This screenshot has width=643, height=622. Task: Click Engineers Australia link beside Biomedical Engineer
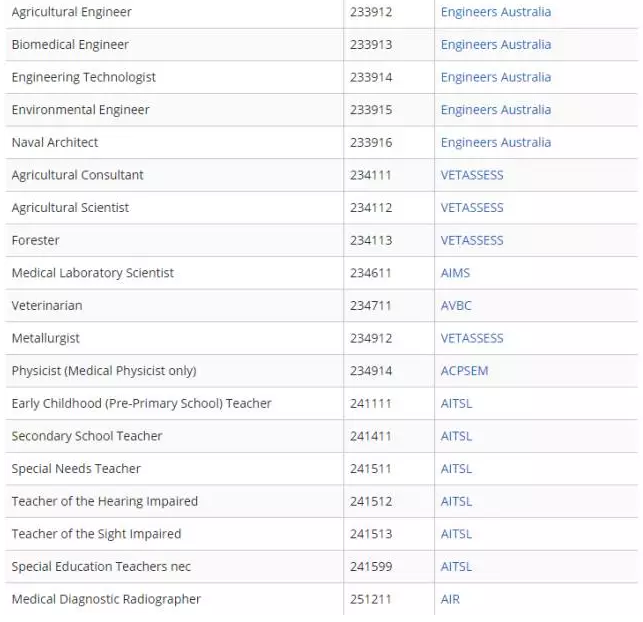pos(495,45)
